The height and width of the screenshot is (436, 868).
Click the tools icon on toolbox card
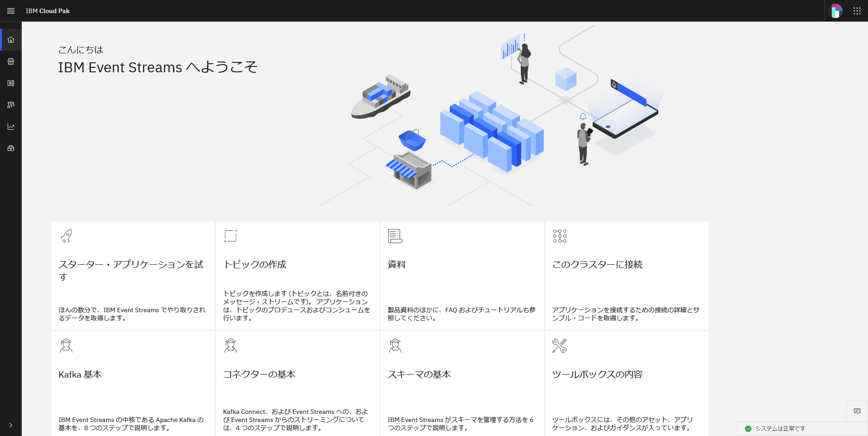560,346
